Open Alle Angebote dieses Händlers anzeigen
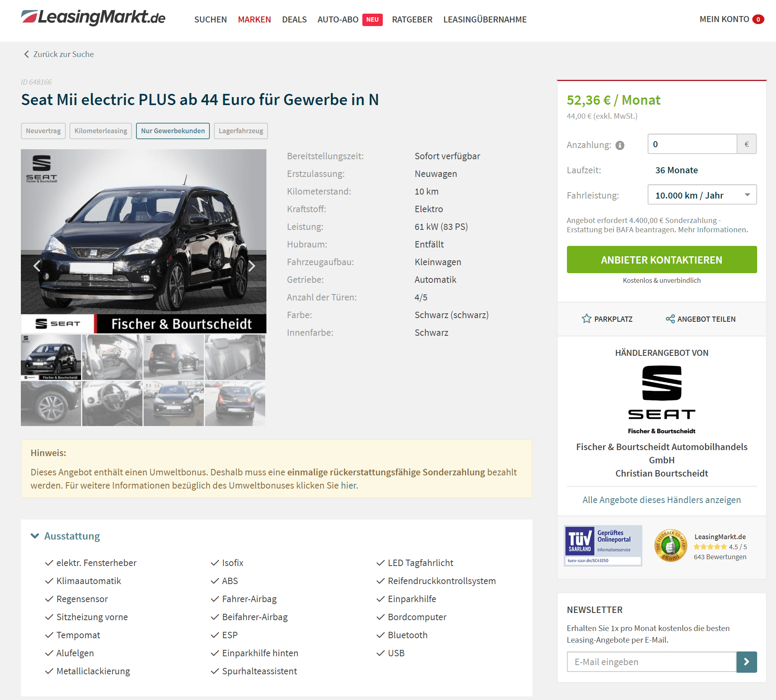 pos(662,500)
